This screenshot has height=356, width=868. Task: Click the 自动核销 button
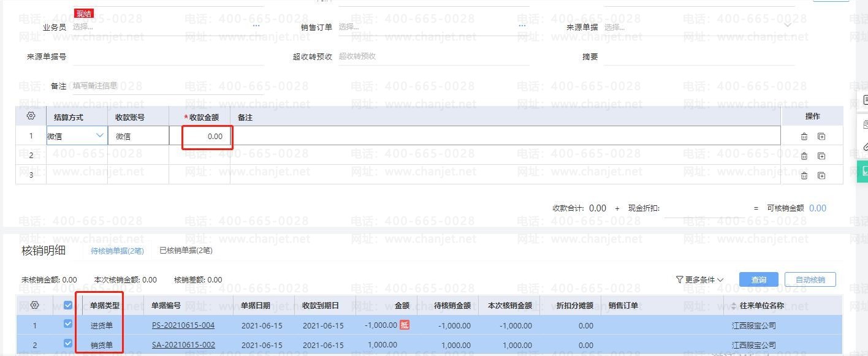point(810,279)
